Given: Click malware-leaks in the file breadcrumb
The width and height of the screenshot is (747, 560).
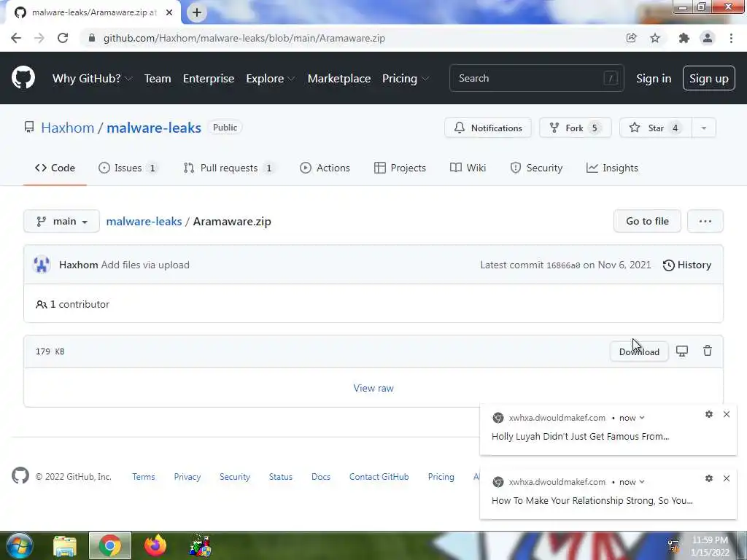Looking at the screenshot, I should coord(144,222).
